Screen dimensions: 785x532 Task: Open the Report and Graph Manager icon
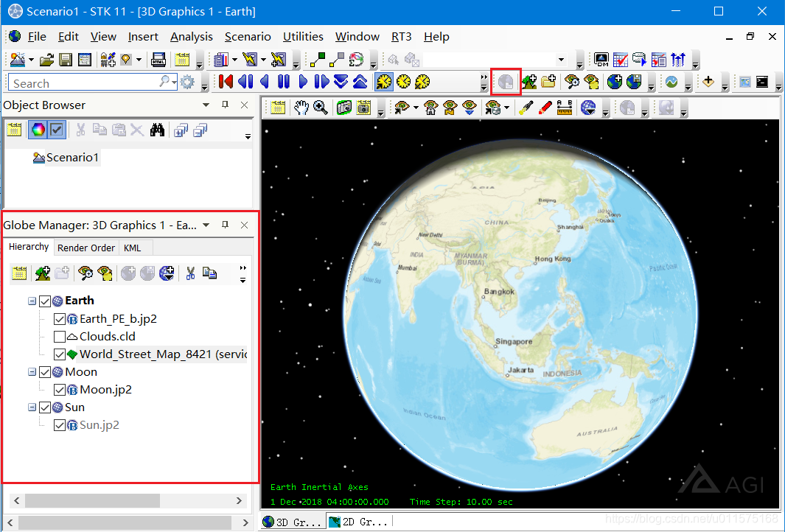click(x=220, y=60)
